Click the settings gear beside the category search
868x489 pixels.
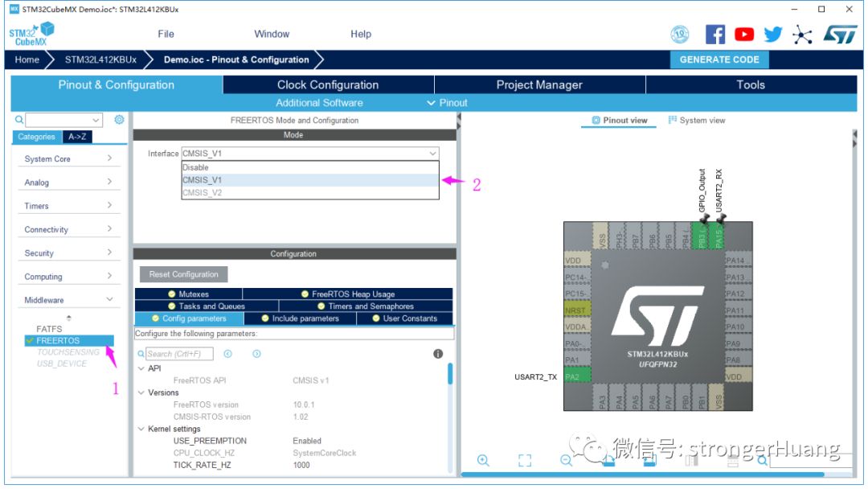[x=119, y=120]
